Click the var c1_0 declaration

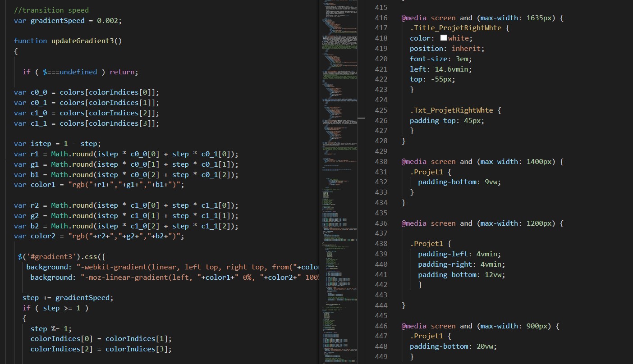(87, 113)
